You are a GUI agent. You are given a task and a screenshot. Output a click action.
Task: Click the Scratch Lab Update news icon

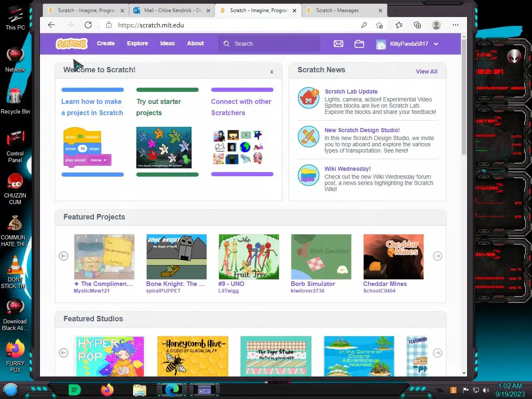(308, 98)
